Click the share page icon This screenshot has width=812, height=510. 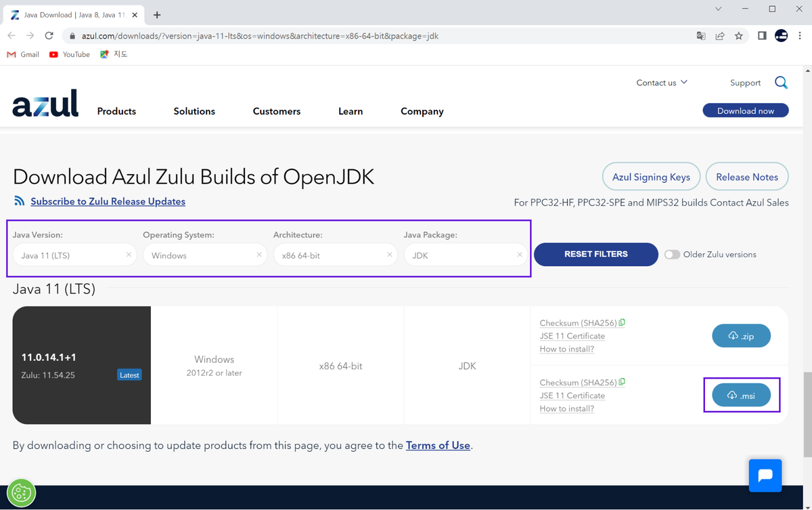pos(720,36)
